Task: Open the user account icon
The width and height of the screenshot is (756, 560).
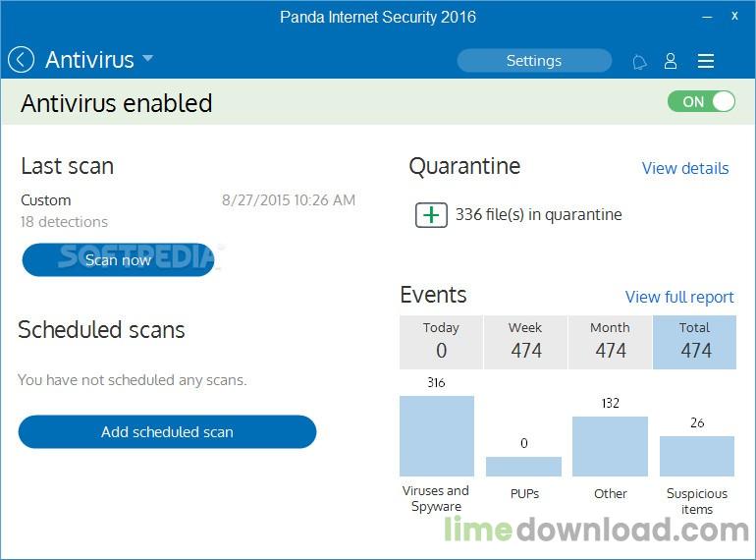Action: [x=671, y=61]
